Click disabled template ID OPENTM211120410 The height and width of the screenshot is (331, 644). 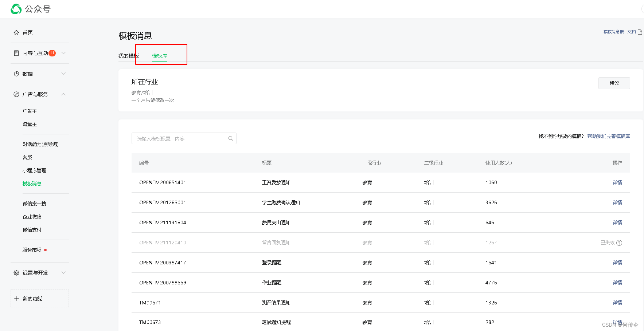(163, 243)
